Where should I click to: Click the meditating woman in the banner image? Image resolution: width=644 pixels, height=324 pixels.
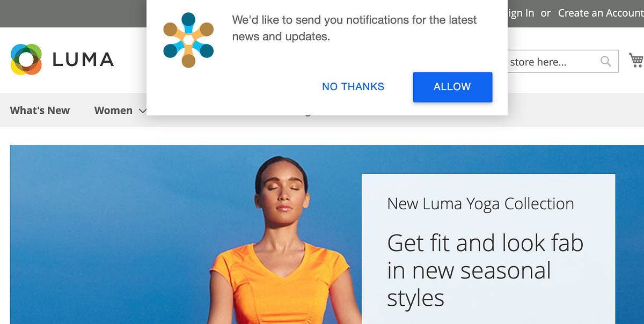coord(279,241)
